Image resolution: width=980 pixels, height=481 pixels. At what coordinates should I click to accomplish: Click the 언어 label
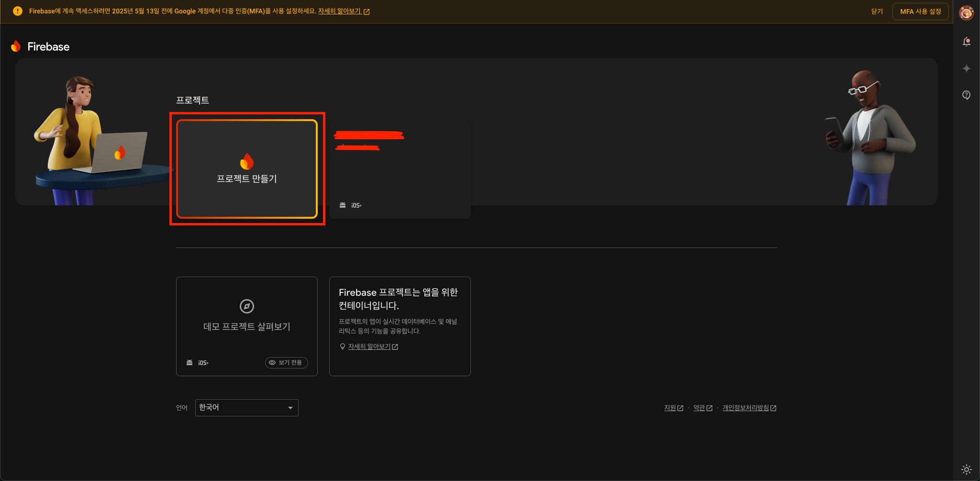click(182, 408)
